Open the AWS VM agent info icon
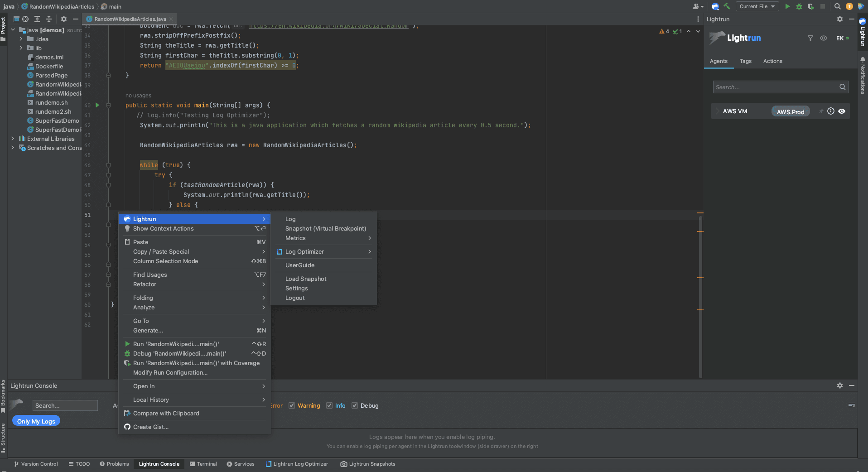 click(831, 111)
